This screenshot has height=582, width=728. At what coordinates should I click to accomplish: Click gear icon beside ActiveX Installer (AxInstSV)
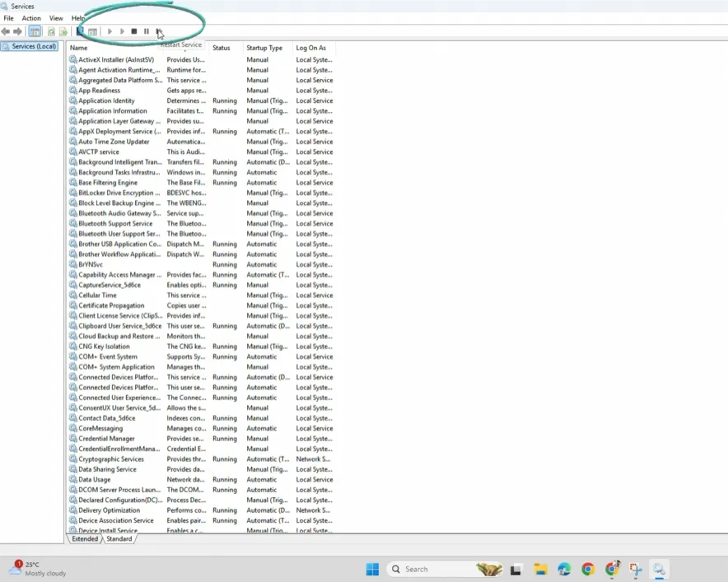[x=73, y=59]
